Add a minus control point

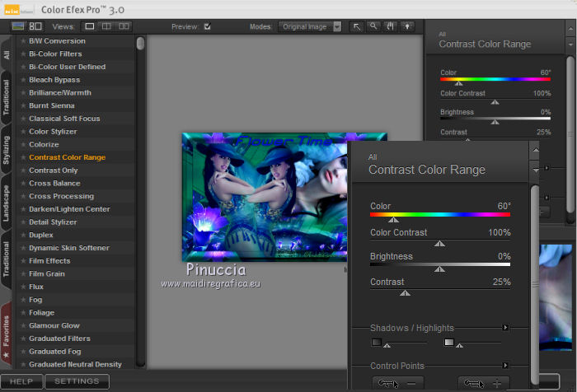pyautogui.click(x=397, y=383)
